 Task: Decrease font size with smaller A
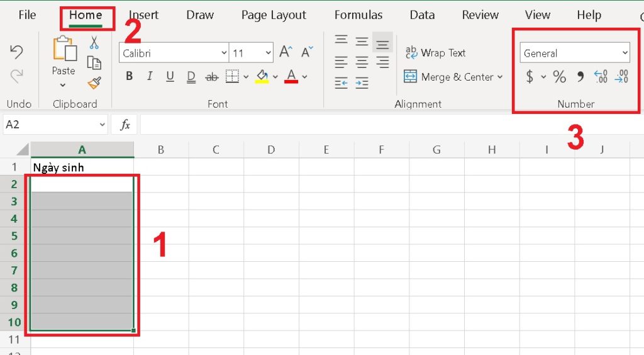(x=307, y=52)
